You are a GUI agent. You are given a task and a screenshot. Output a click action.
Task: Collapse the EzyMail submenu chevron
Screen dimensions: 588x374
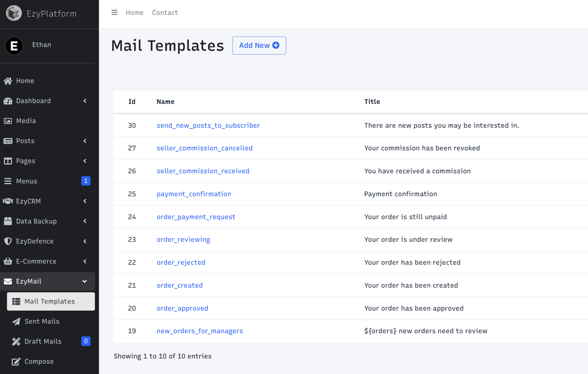(x=85, y=281)
